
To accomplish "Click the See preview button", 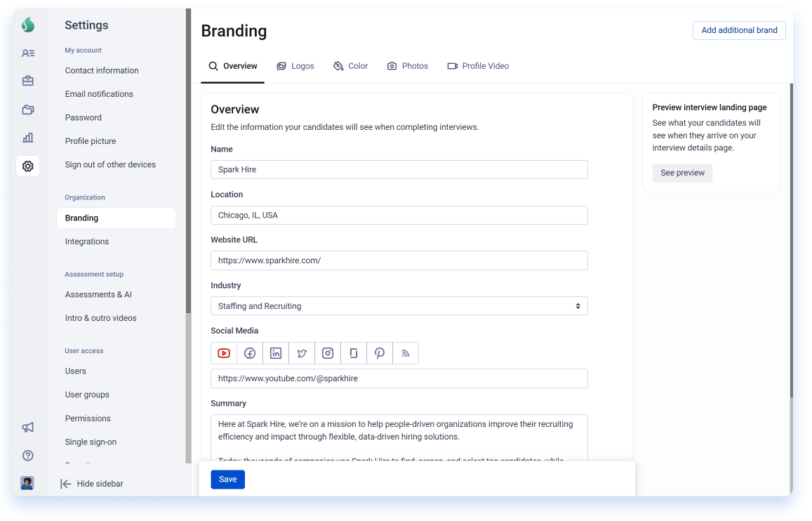I will 682,173.
